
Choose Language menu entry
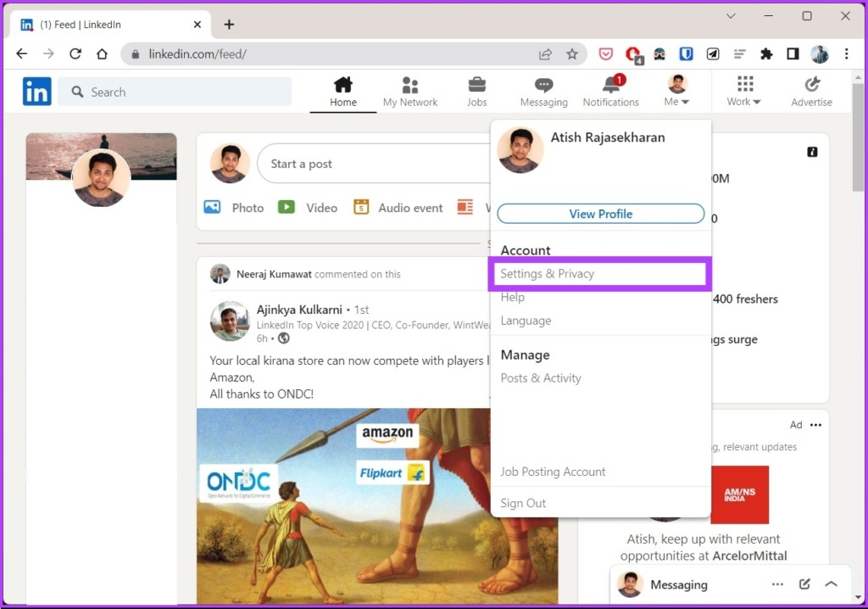[526, 321]
